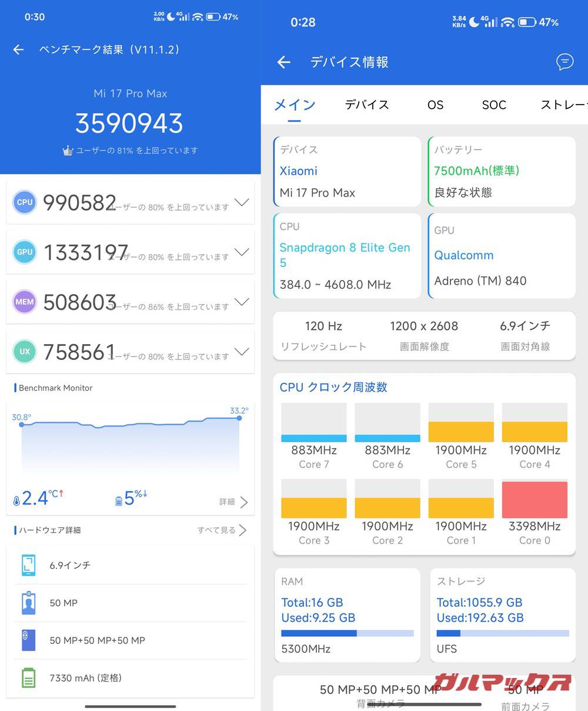
Task: Tap the 6.9インチ screen diagonal value
Action: coord(525,325)
